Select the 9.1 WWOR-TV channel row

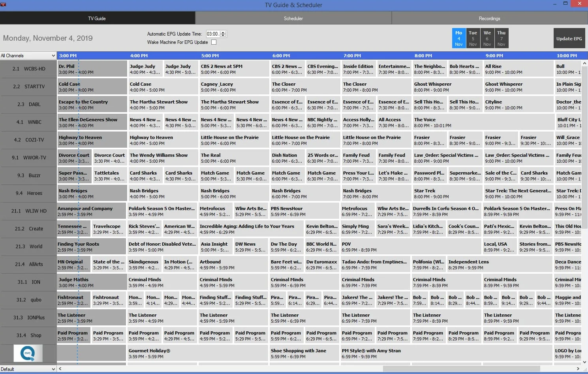[28, 158]
